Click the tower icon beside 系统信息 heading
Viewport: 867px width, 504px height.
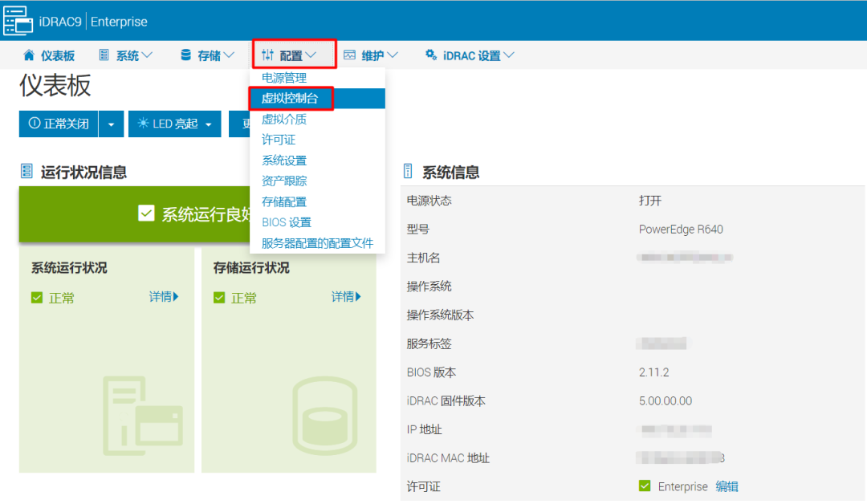[408, 171]
